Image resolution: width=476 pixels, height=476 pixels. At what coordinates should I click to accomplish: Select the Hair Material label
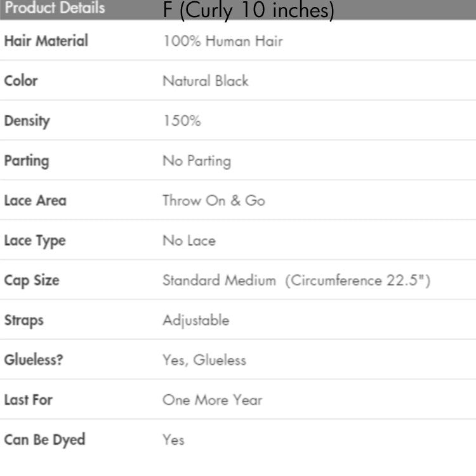click(x=46, y=41)
